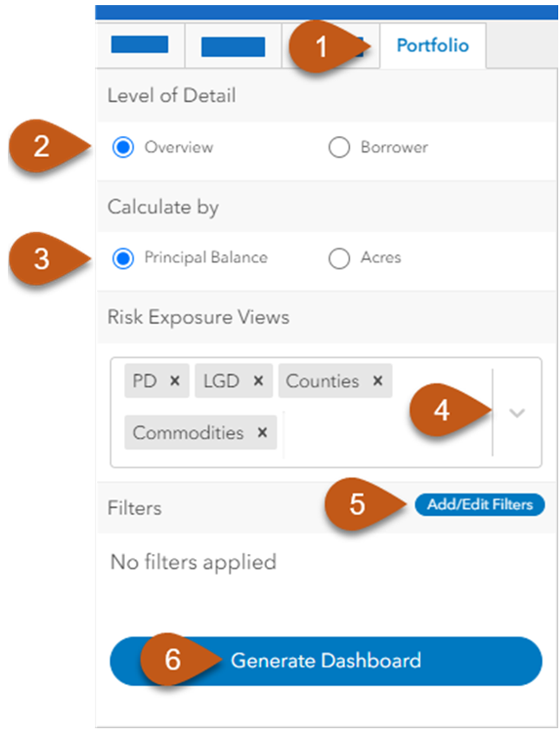Select the Overview radio button
The image size is (560, 730).
click(x=124, y=147)
